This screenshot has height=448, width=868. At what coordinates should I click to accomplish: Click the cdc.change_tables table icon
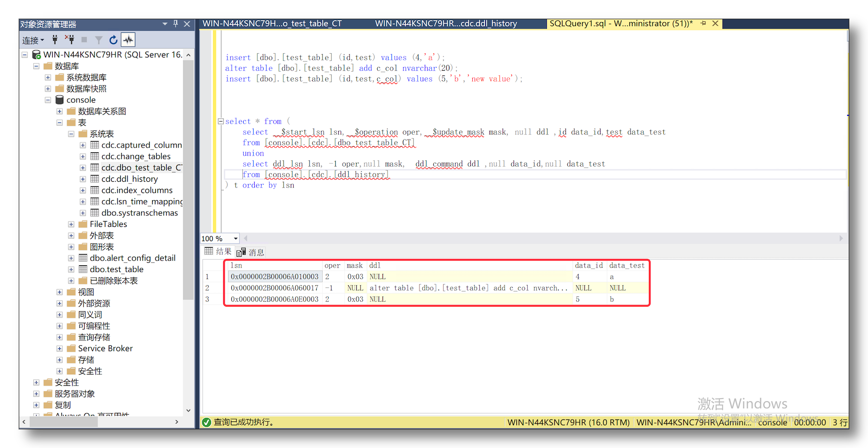point(95,156)
